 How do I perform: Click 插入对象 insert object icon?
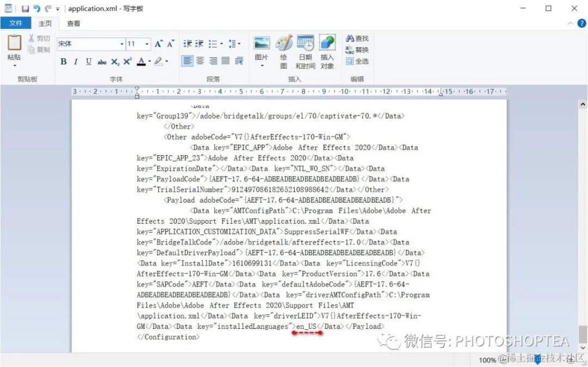(327, 52)
